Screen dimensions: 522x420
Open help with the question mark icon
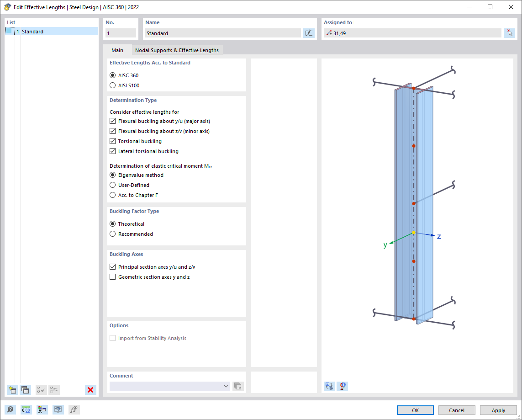pos(10,409)
